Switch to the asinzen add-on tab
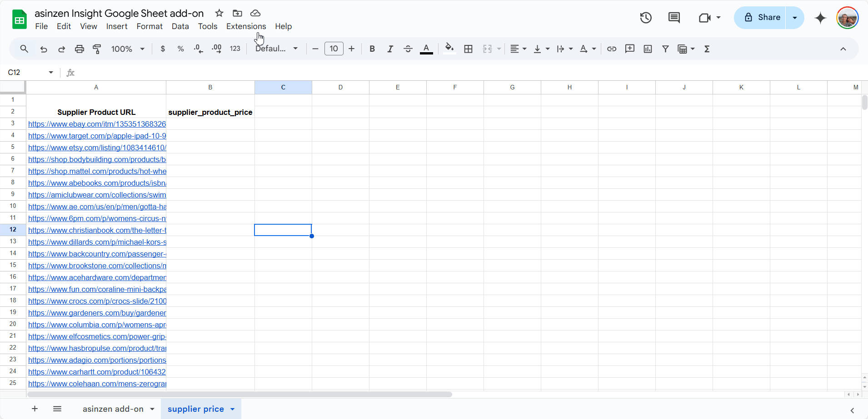Viewport: 868px width, 419px height. click(x=113, y=409)
